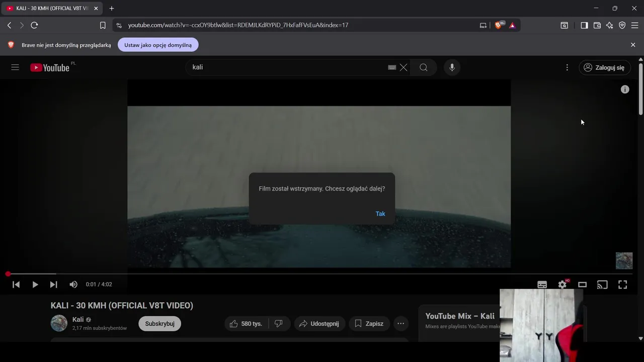Open a new browser tab
Screen dimensions: 644x362
click(x=112, y=9)
